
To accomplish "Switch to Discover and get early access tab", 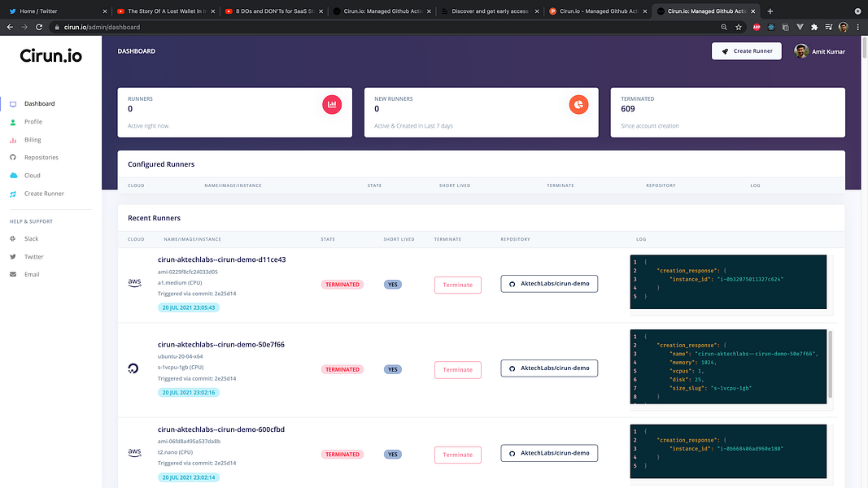I will (x=490, y=11).
